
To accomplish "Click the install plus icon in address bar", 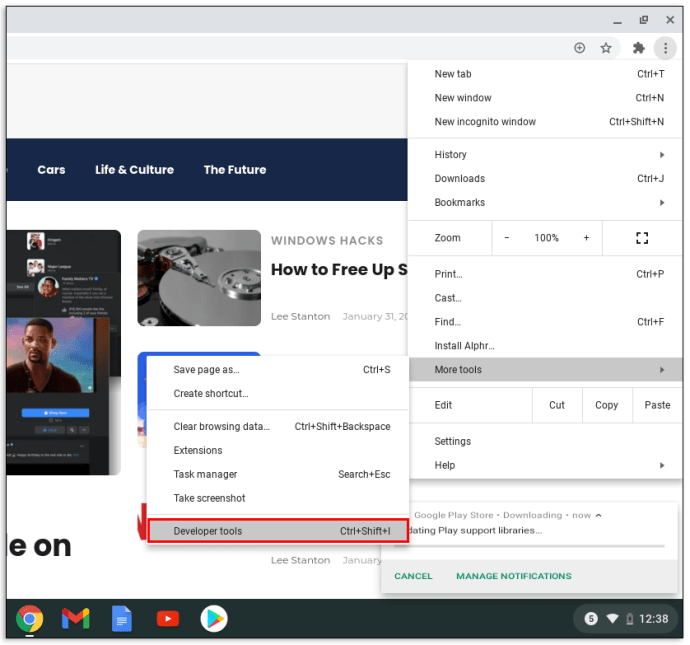I will click(579, 48).
